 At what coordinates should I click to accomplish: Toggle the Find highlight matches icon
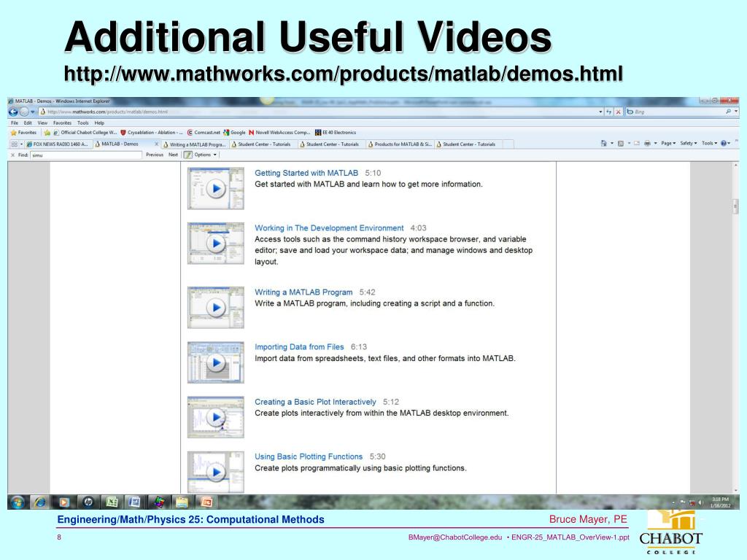pyautogui.click(x=188, y=155)
